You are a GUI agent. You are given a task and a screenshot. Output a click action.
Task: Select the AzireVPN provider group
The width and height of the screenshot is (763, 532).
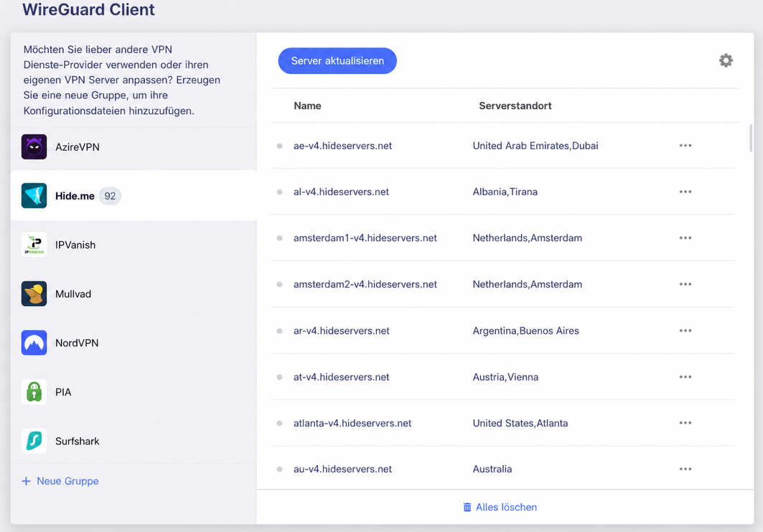click(x=134, y=147)
